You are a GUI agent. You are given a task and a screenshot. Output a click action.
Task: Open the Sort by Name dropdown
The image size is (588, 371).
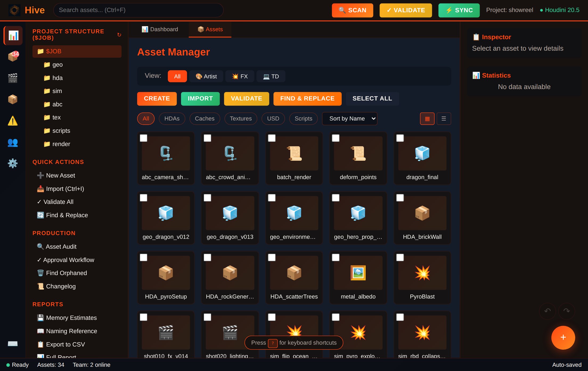(350, 119)
